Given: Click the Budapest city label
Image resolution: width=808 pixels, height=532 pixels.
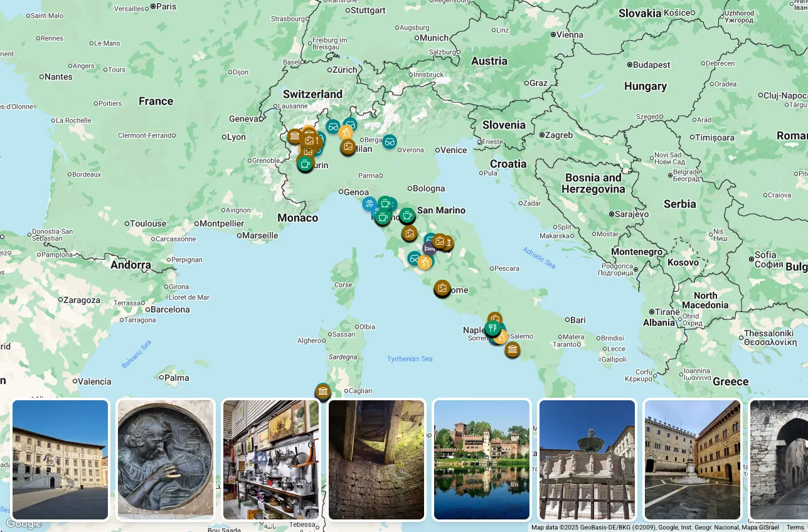Looking at the screenshot, I should pyautogui.click(x=651, y=65).
